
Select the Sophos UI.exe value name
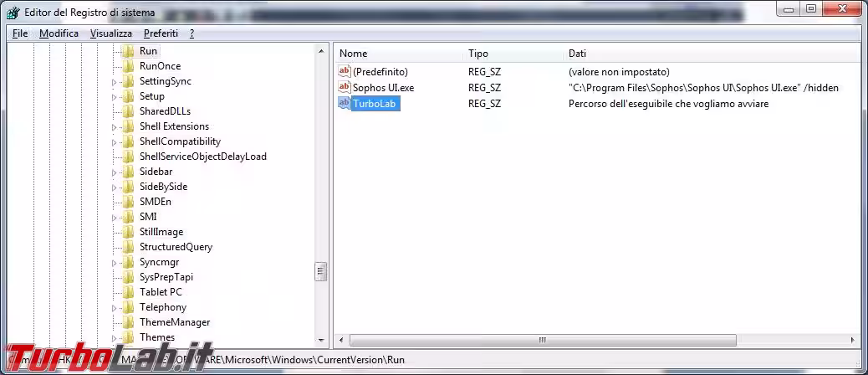point(384,88)
